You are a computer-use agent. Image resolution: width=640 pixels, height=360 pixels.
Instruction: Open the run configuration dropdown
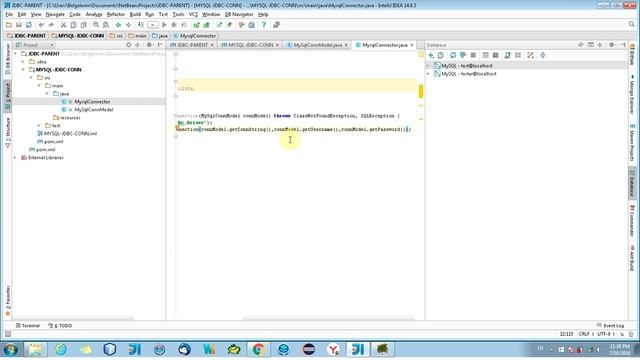coord(153,25)
